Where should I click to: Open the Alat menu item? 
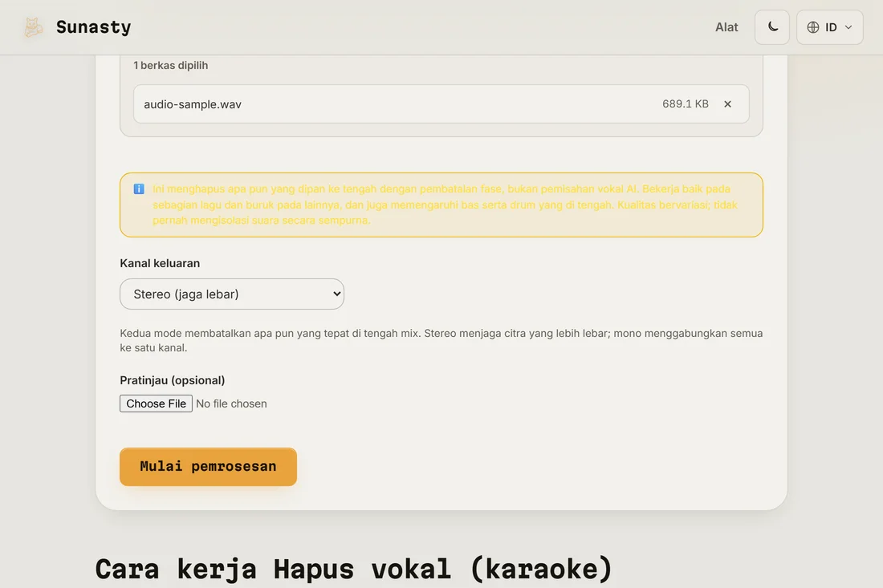726,27
